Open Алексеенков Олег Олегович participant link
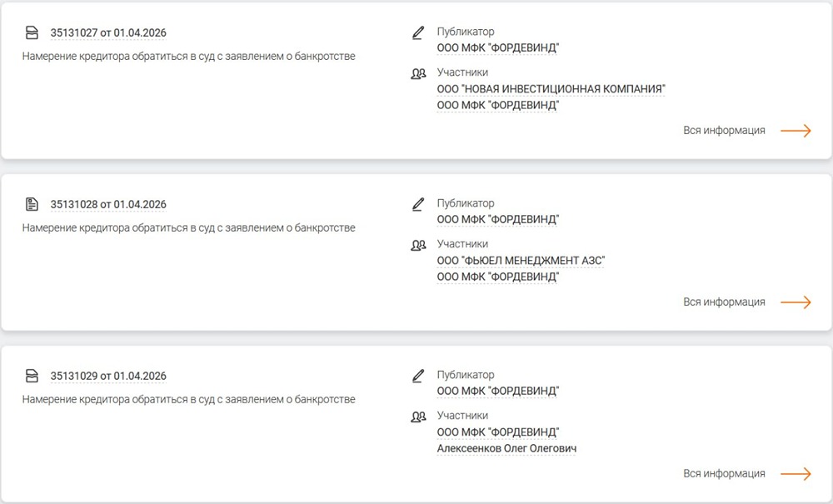This screenshot has width=833, height=504. pos(507,448)
